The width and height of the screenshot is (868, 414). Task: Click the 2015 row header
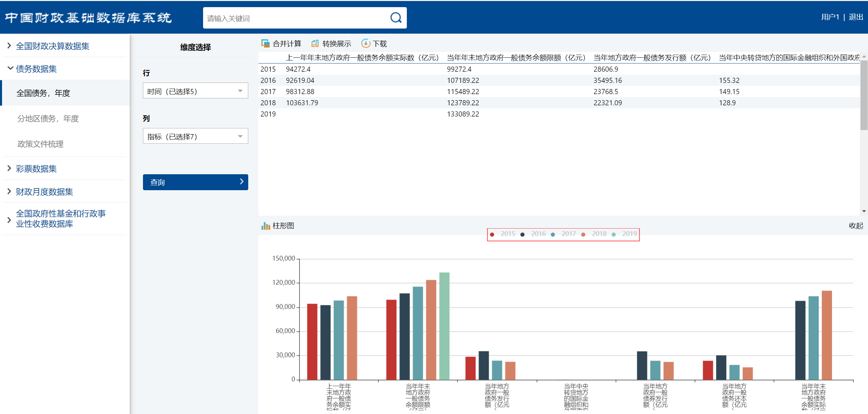[268, 69]
